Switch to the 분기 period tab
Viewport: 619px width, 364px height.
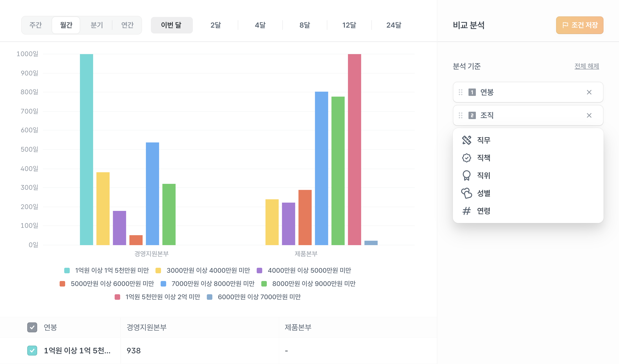click(x=97, y=25)
